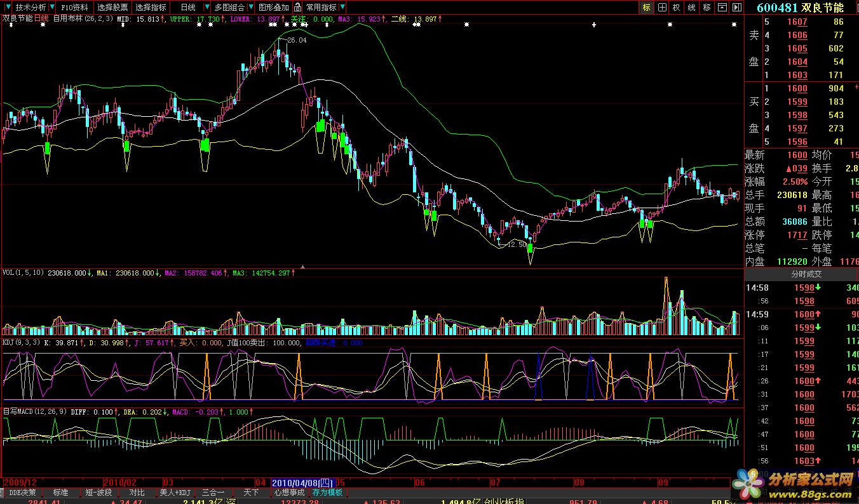The width and height of the screenshot is (859, 504).
Task: Click the 总额 value 36086
Action: pos(795,222)
